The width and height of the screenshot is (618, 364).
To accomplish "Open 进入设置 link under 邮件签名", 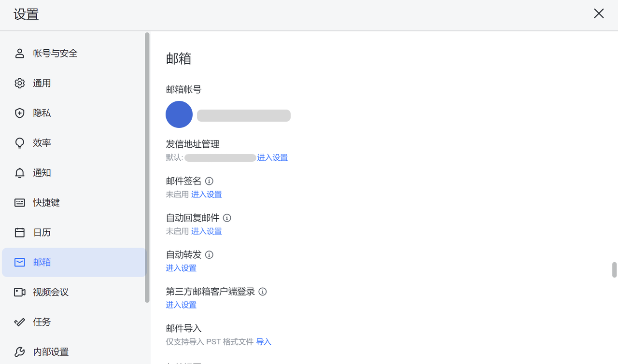I will point(207,195).
